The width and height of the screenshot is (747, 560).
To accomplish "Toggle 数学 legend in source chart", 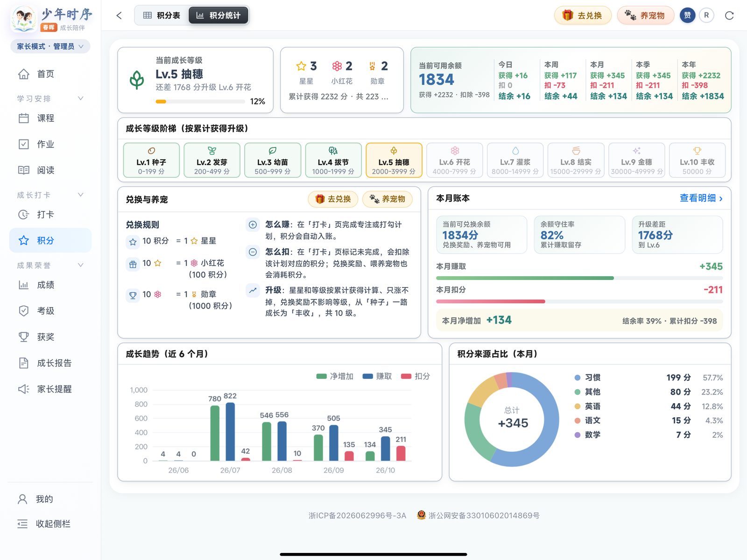I will click(x=587, y=435).
